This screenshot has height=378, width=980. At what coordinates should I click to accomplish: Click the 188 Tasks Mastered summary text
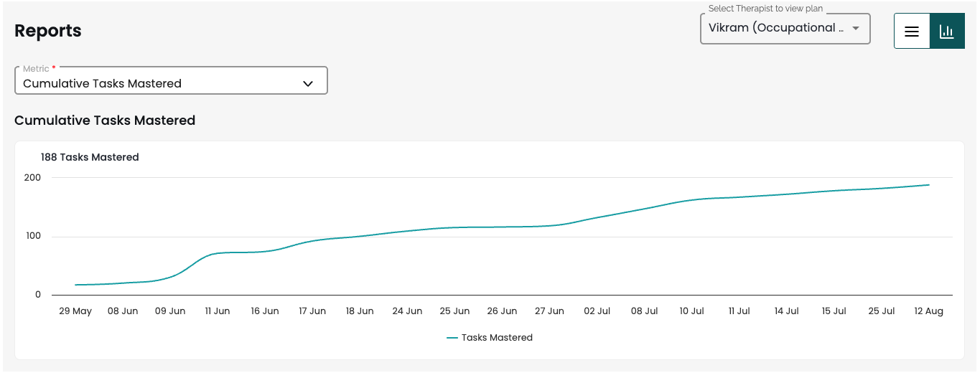[x=90, y=157]
